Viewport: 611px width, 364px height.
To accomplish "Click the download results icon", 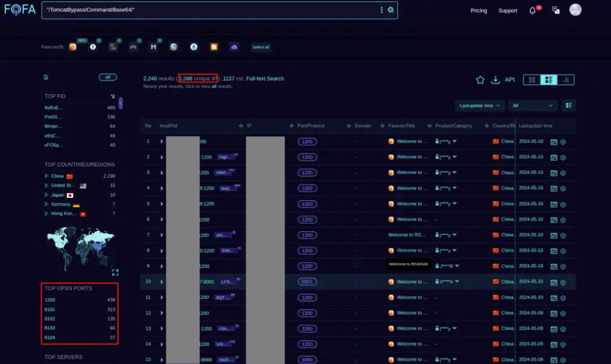I will (x=495, y=80).
